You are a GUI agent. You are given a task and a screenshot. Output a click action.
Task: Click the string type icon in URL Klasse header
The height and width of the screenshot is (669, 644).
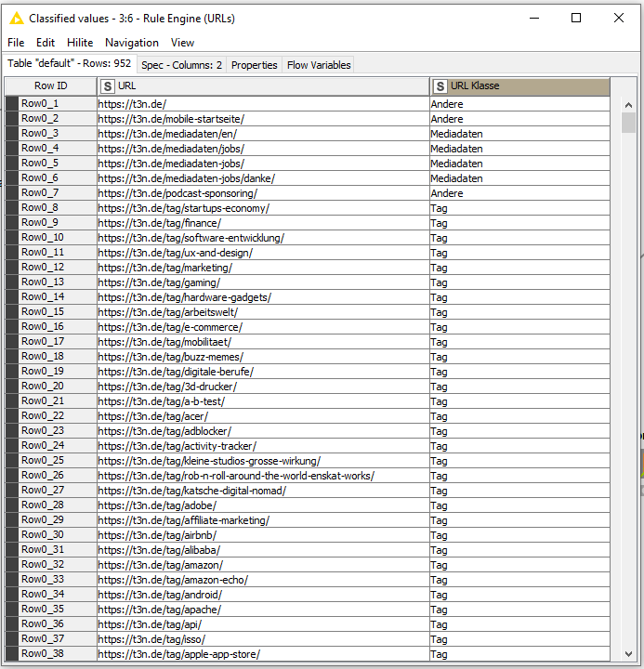(440, 86)
